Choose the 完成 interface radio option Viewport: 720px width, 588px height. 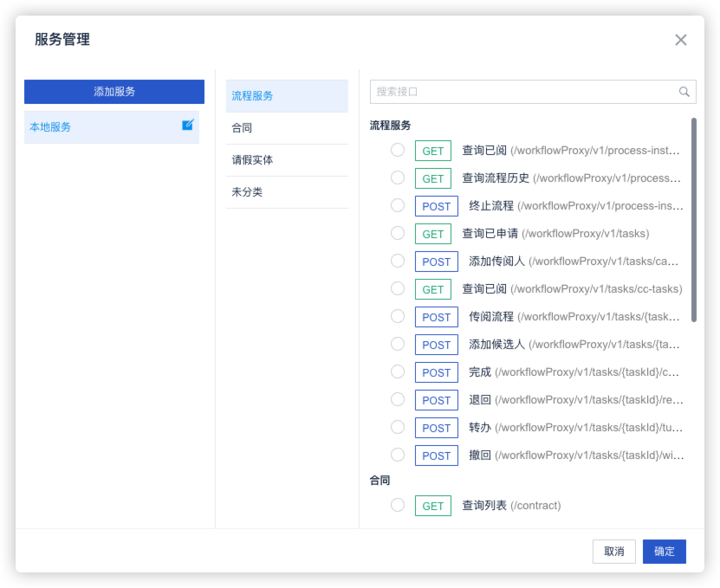tap(398, 372)
